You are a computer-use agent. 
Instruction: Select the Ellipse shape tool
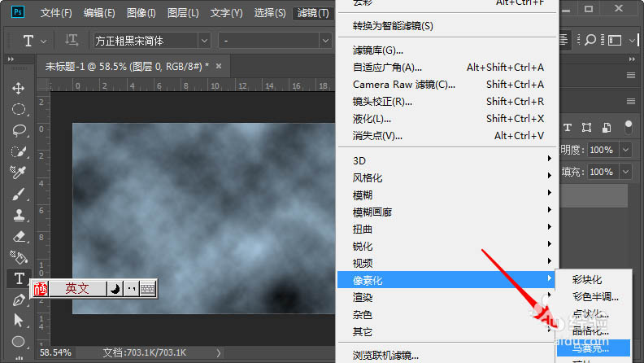click(18, 341)
